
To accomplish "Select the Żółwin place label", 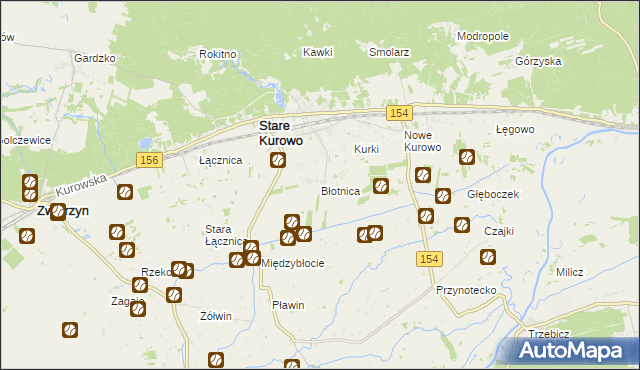I will click(x=216, y=316).
